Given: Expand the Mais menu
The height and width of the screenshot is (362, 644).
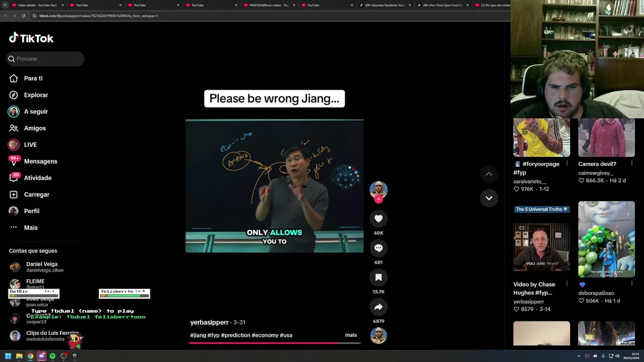Looking at the screenshot, I should point(31,228).
